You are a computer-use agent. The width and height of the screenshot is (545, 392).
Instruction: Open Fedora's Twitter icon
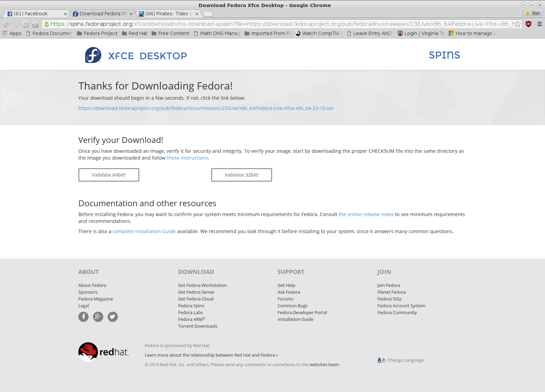pos(113,317)
